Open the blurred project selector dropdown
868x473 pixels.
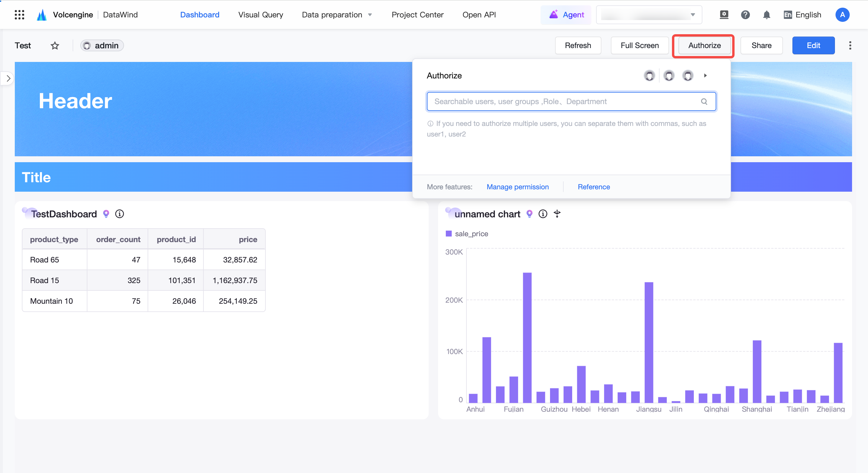click(x=649, y=15)
